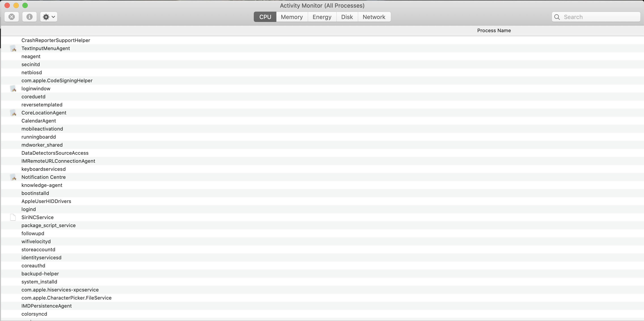Click the CoreLocationAgent application icon
Screen dimensions: 644x321
tap(13, 113)
